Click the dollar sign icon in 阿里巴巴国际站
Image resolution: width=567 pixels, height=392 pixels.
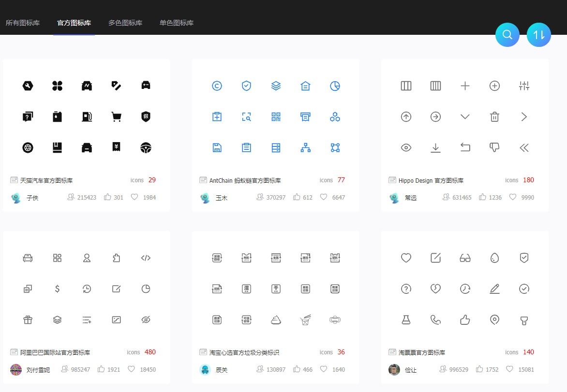[x=57, y=289]
